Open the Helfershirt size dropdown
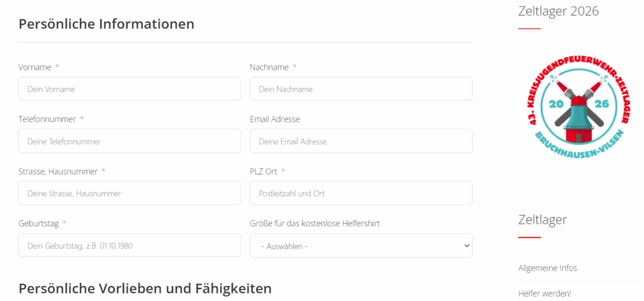Screen dimensions: 644x301 click(361, 246)
